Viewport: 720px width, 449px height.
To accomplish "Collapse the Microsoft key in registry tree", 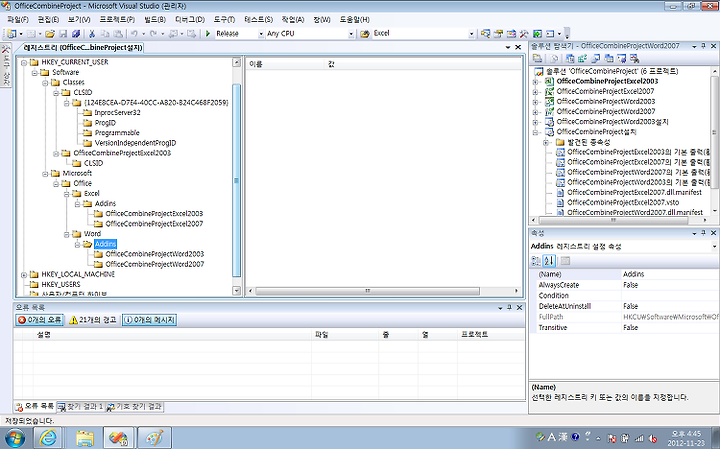I will pyautogui.click(x=45, y=174).
